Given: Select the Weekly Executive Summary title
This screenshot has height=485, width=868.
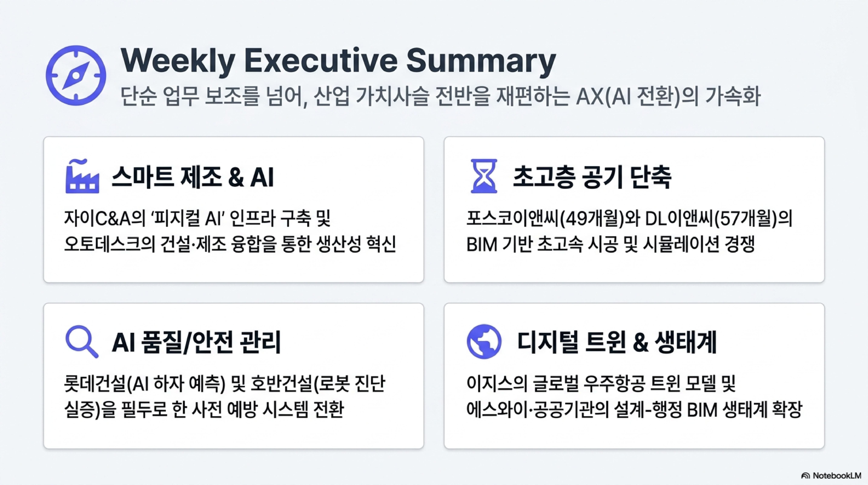Looking at the screenshot, I should point(338,61).
